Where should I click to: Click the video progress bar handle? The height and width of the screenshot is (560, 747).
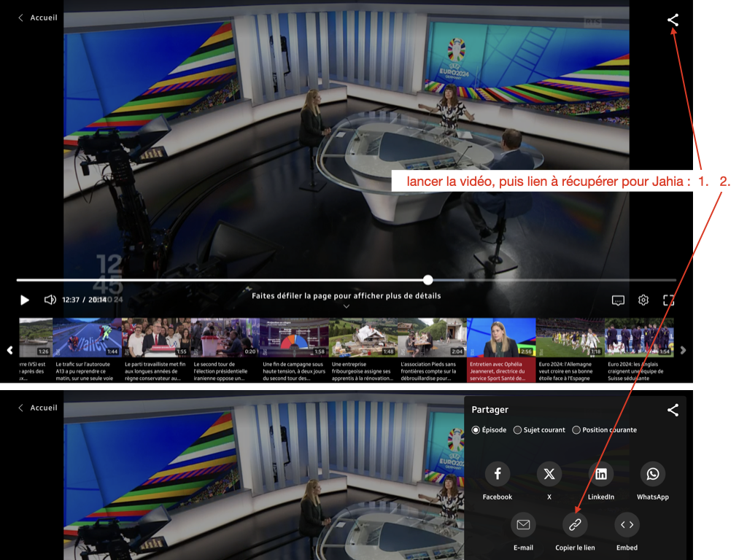[428, 280]
